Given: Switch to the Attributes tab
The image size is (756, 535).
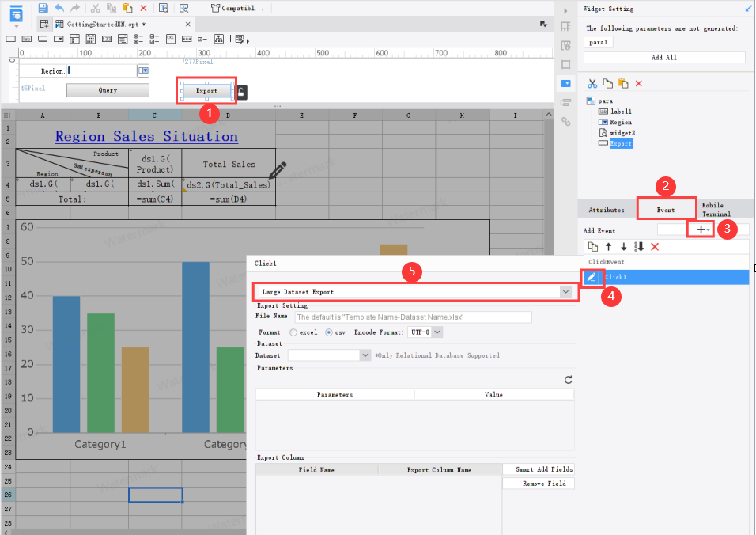Looking at the screenshot, I should 605,209.
